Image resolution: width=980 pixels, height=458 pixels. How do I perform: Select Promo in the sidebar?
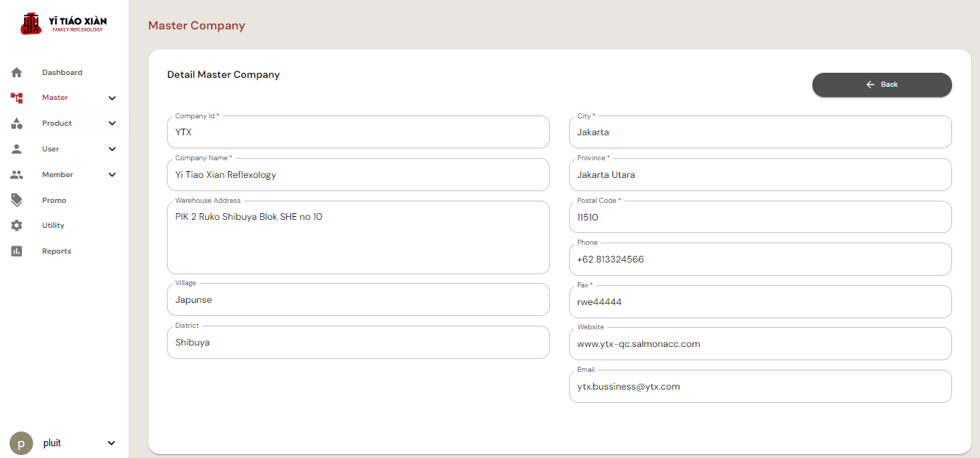[54, 200]
